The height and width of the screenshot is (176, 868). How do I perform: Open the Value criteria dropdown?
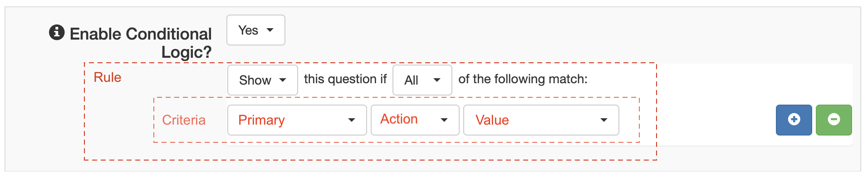pos(541,120)
